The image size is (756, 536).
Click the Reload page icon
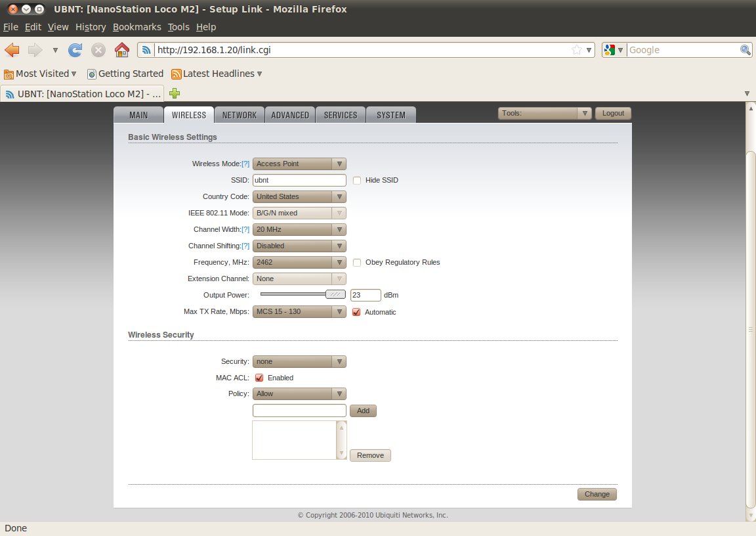(x=75, y=50)
